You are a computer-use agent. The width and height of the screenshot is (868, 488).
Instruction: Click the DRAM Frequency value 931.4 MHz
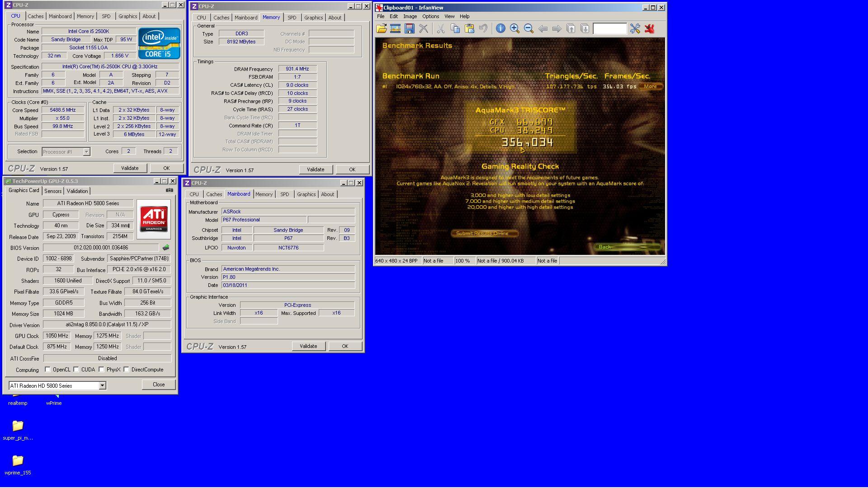[297, 69]
